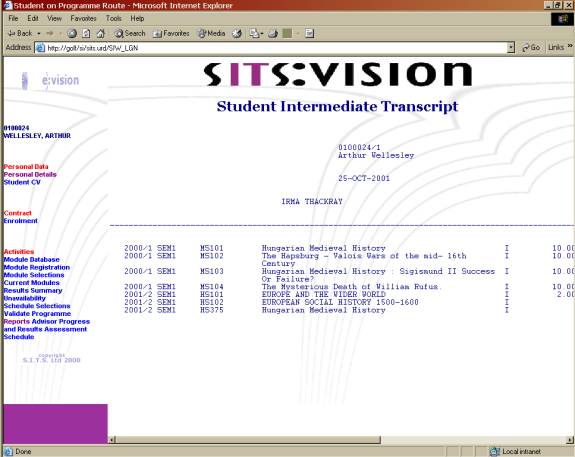The width and height of the screenshot is (575, 457).
Task: Click module code HS102
Action: (212, 302)
